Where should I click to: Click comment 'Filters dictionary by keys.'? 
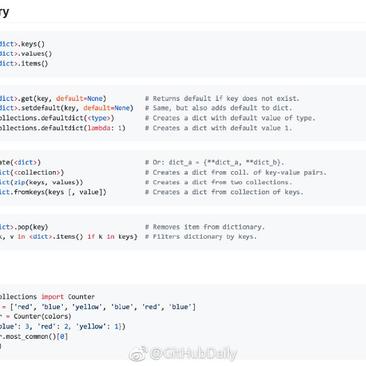tap(201, 237)
